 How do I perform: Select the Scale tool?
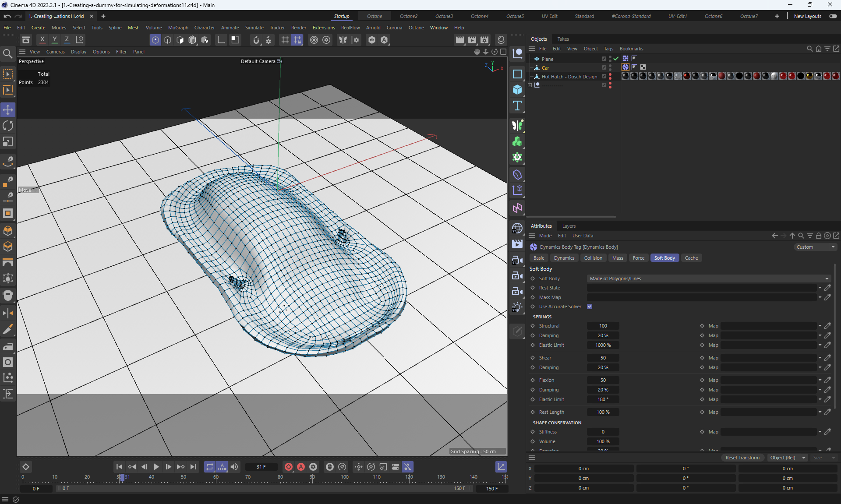pos(8,142)
